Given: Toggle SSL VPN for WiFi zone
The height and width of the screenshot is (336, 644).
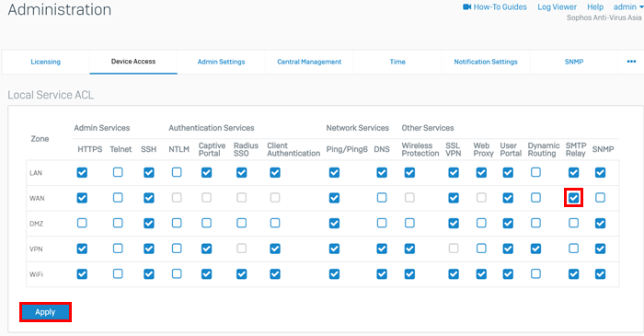Looking at the screenshot, I should (454, 274).
